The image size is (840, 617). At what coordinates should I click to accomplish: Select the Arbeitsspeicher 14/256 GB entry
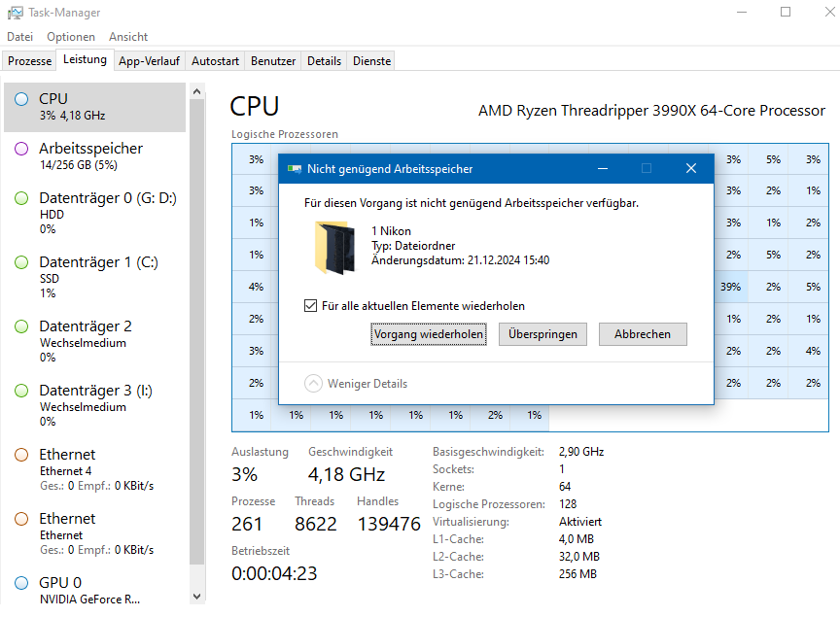point(94,155)
